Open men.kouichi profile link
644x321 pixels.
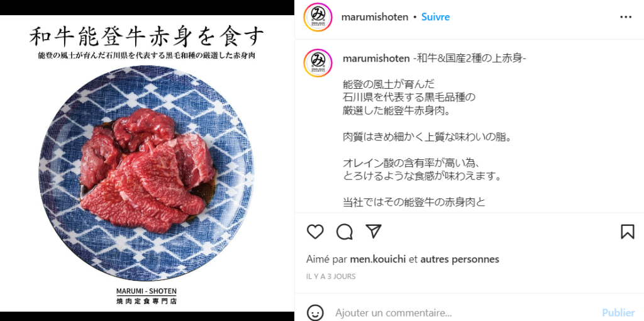pyautogui.click(x=378, y=259)
